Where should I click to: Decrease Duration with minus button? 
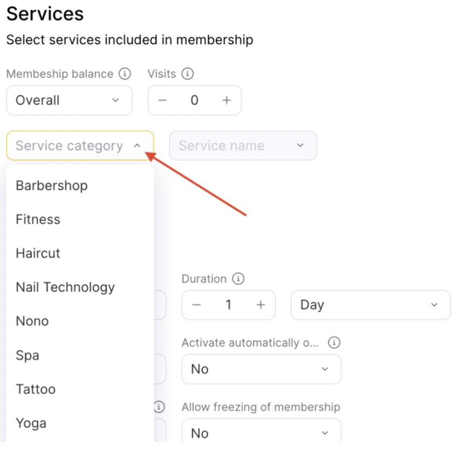(196, 305)
